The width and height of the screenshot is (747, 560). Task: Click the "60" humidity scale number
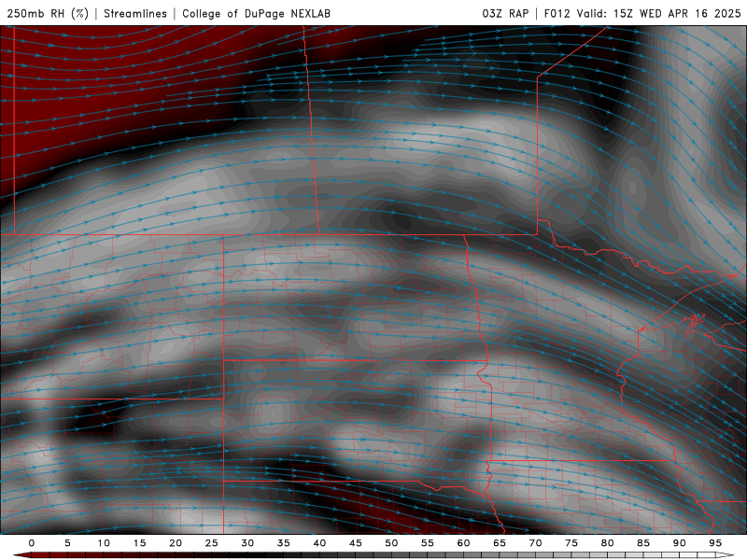[463, 543]
